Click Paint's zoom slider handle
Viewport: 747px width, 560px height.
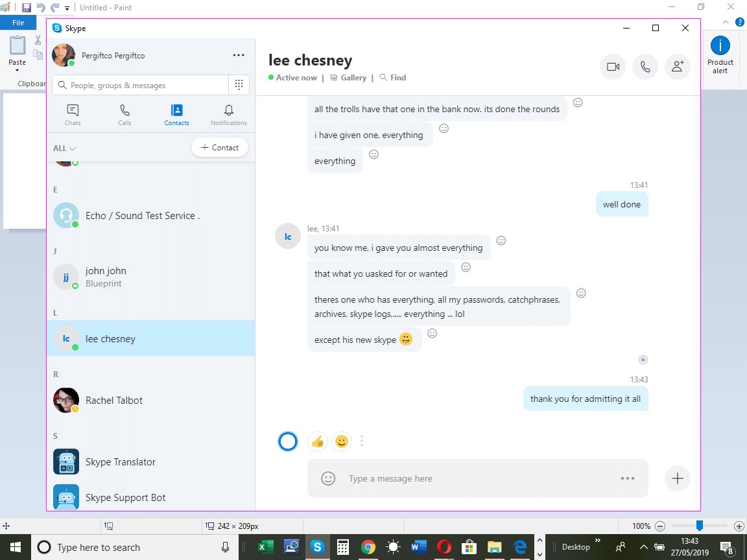click(700, 526)
